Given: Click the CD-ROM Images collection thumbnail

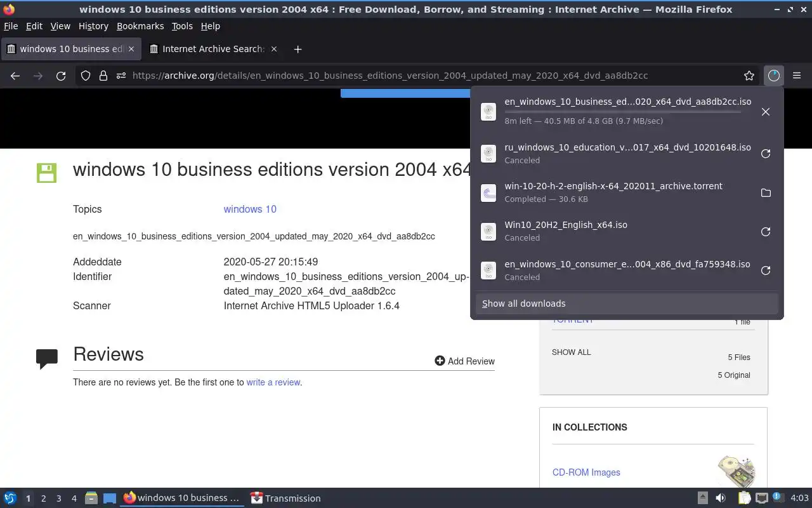Looking at the screenshot, I should 737,472.
